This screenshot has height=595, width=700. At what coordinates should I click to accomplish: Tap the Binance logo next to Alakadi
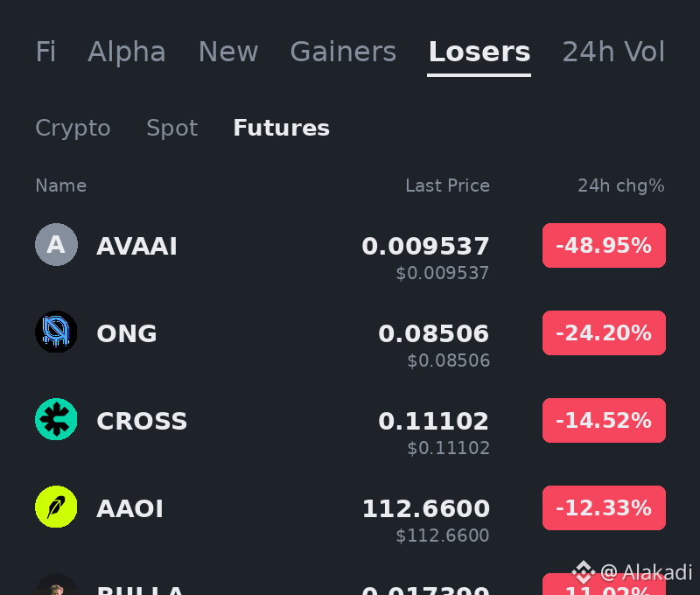click(x=584, y=572)
